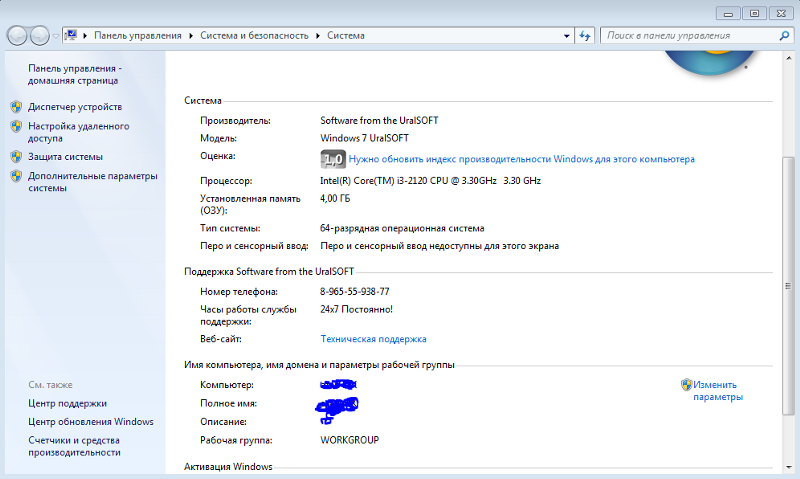The width and height of the screenshot is (800, 479).
Task: Select Software from the UralSOFT manufacturer value
Action: click(x=379, y=121)
